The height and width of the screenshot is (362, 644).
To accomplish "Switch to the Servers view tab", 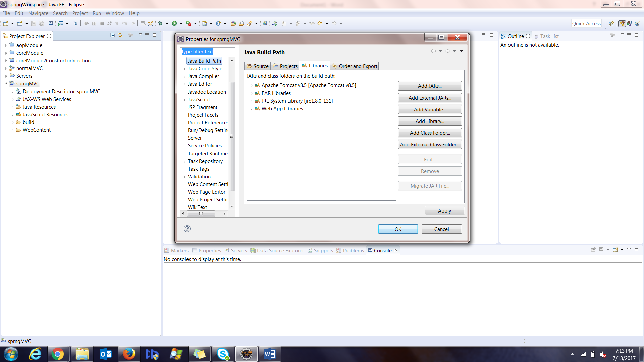I will coord(236,250).
